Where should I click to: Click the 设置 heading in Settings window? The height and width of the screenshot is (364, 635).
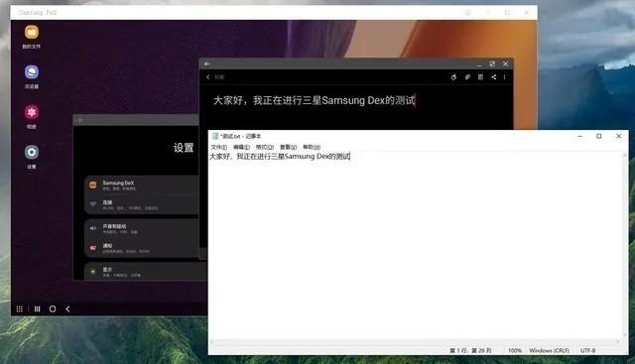(184, 148)
